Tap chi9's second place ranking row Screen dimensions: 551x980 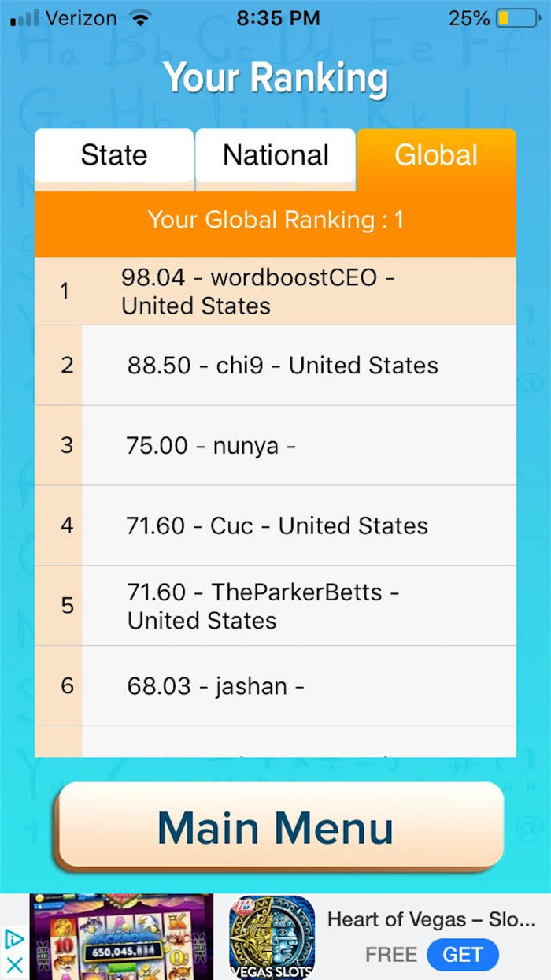[x=275, y=365]
